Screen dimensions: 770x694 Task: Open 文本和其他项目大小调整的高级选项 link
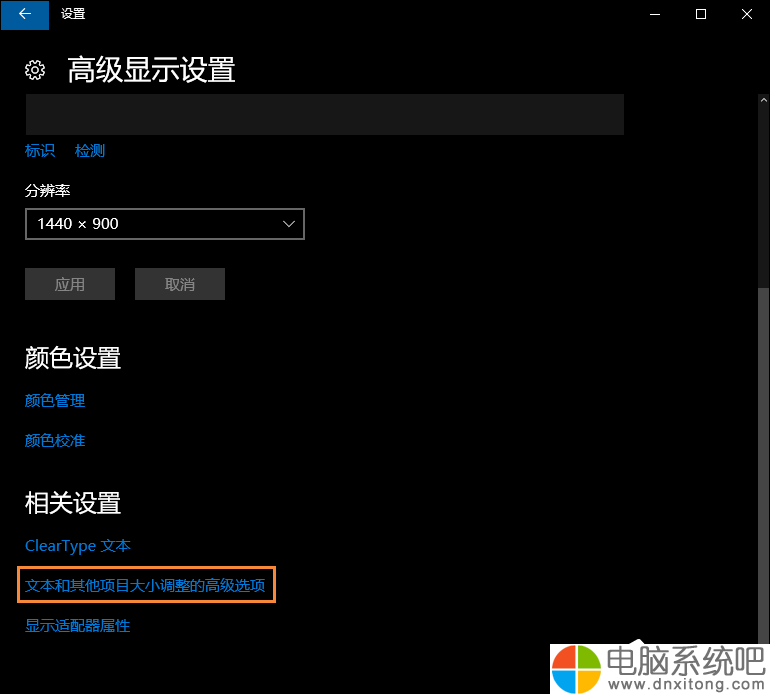145,585
